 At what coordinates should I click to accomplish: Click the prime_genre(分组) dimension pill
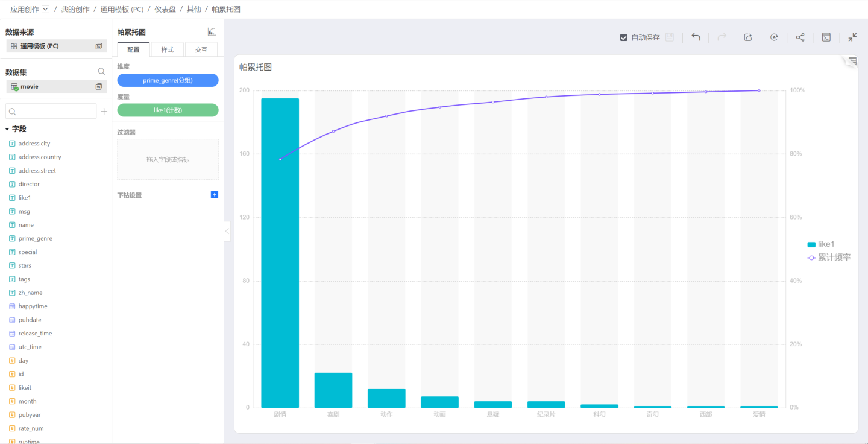[168, 80]
